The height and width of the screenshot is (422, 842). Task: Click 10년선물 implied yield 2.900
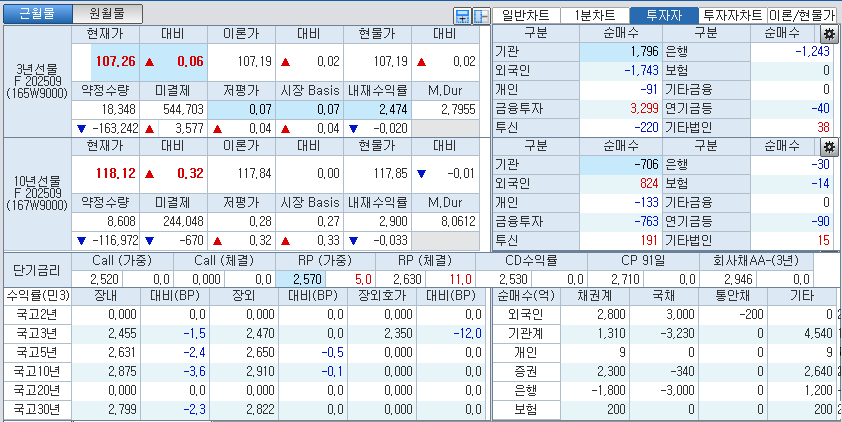378,221
